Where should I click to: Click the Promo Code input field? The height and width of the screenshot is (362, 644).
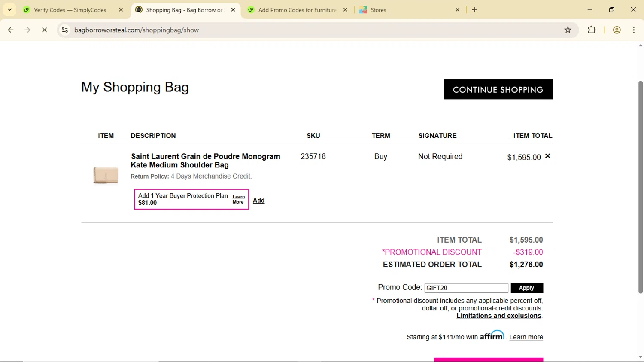(x=466, y=288)
